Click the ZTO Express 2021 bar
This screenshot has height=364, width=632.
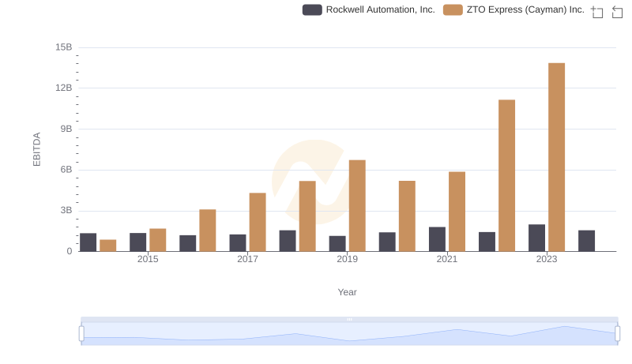click(457, 212)
